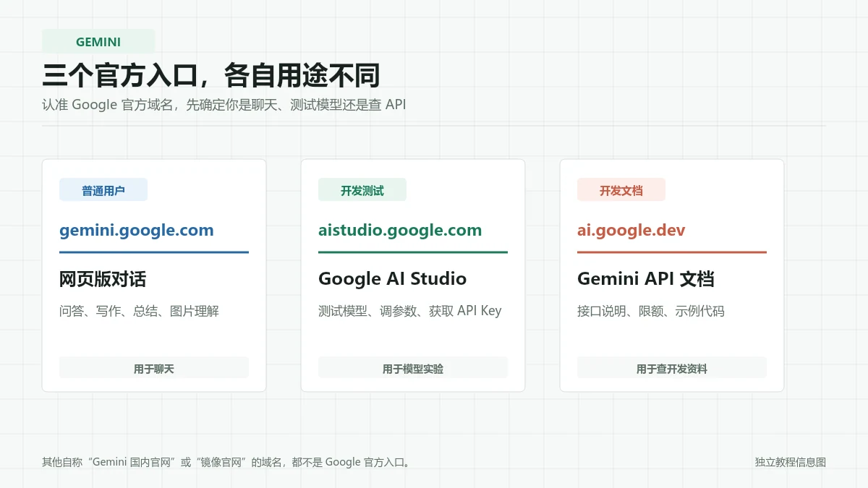Click the 独立教程信息图 footer text

coord(791,462)
